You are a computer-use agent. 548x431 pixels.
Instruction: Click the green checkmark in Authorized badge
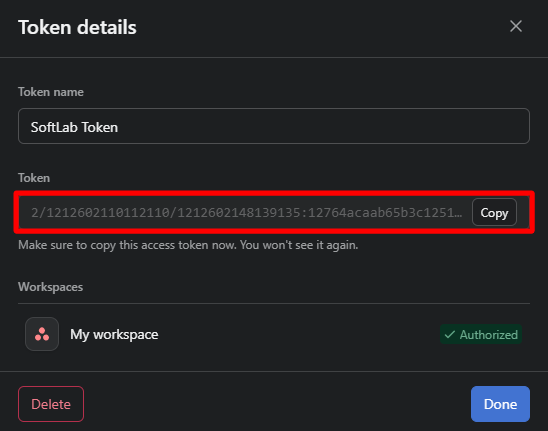point(450,335)
